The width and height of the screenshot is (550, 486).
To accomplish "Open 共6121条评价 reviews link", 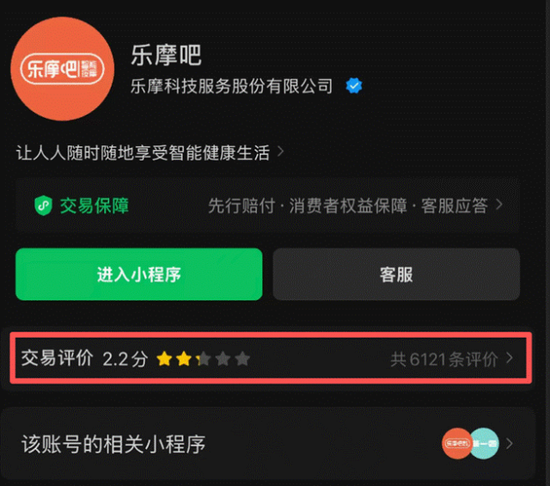I will point(444,359).
